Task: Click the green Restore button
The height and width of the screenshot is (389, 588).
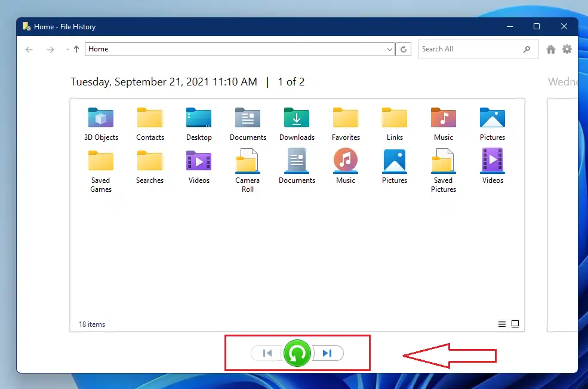Action: (x=297, y=353)
